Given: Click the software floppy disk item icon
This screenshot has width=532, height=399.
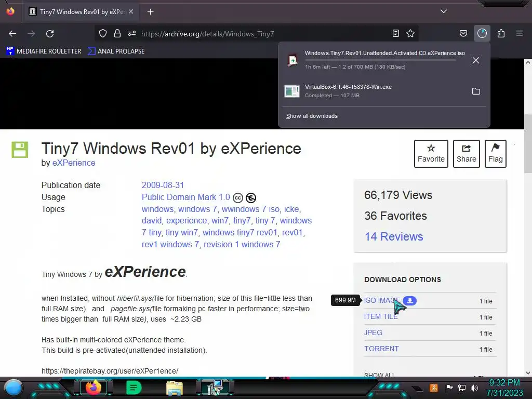Looking at the screenshot, I should tap(20, 150).
